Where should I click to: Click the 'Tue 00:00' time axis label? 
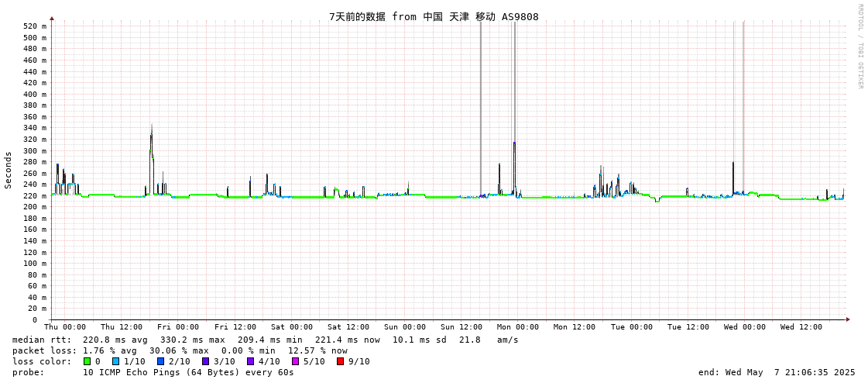632,327
